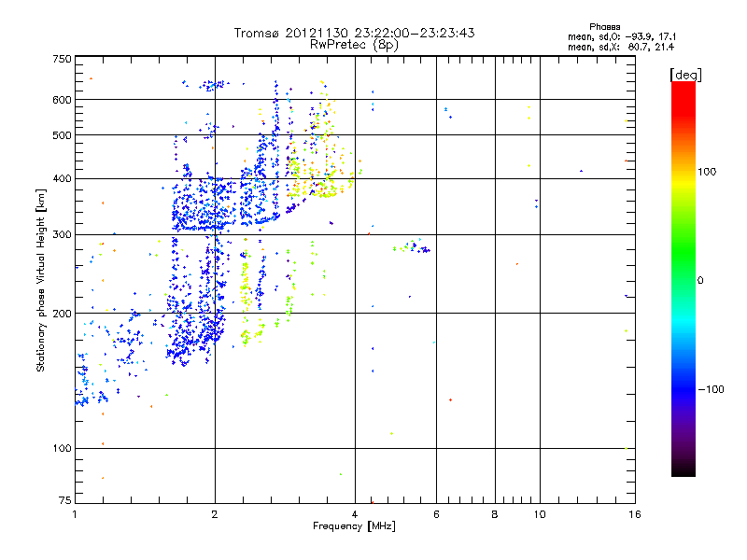Click the y-axis tick label '750'
The height and width of the screenshot is (560, 747).
(62, 59)
